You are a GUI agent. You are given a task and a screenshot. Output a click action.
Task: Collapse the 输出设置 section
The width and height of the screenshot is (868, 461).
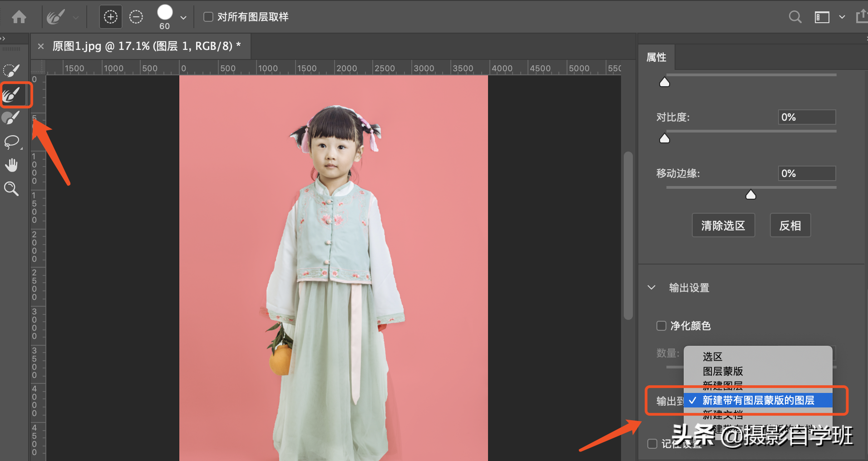(x=651, y=288)
